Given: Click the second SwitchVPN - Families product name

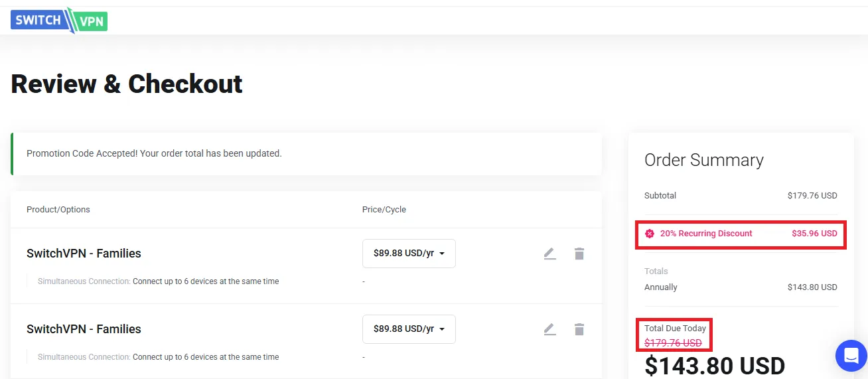Looking at the screenshot, I should click(x=84, y=329).
